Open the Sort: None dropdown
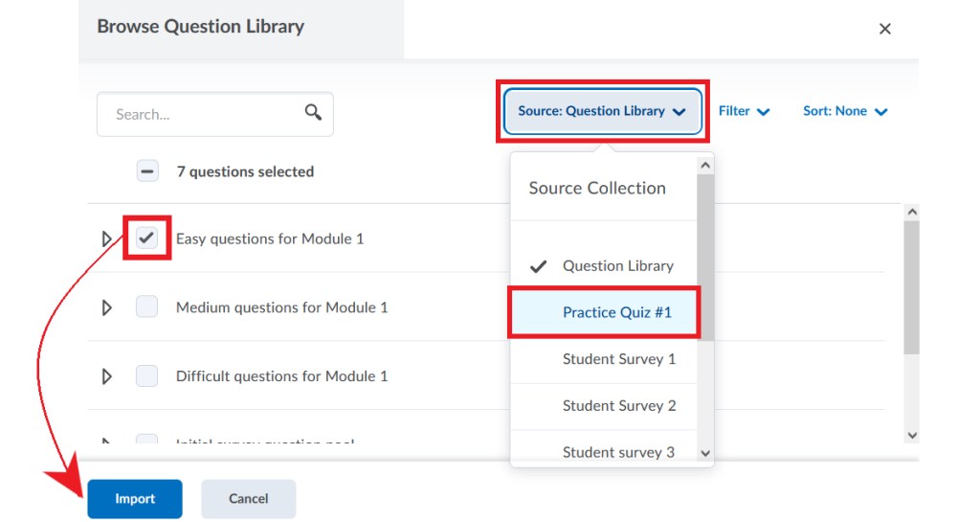The height and width of the screenshot is (522, 980). (x=845, y=111)
